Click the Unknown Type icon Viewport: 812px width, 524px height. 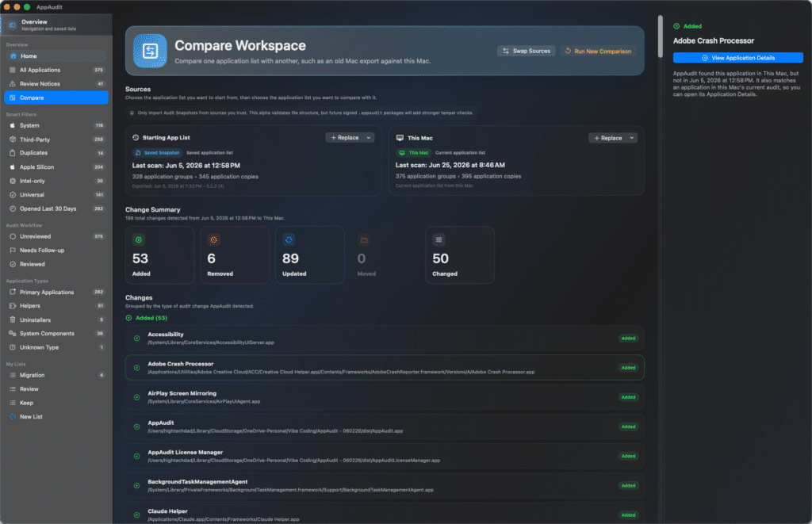coord(13,347)
